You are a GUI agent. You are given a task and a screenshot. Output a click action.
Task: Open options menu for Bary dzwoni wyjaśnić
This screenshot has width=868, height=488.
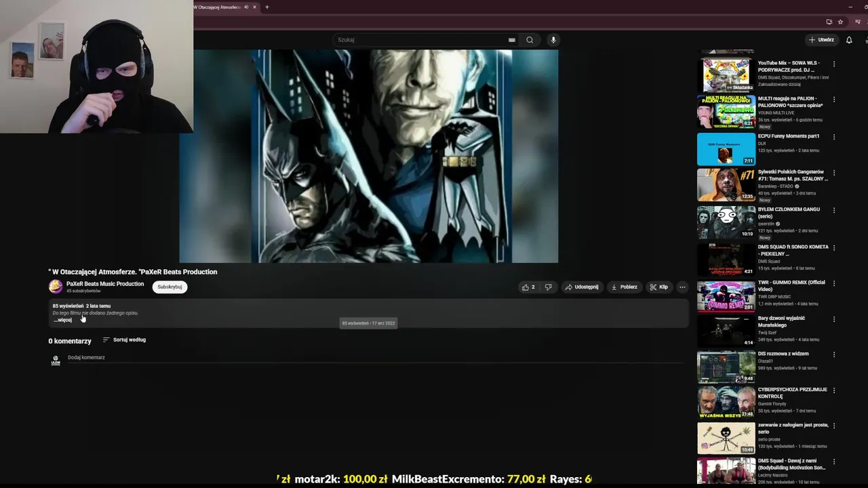pos(834,319)
